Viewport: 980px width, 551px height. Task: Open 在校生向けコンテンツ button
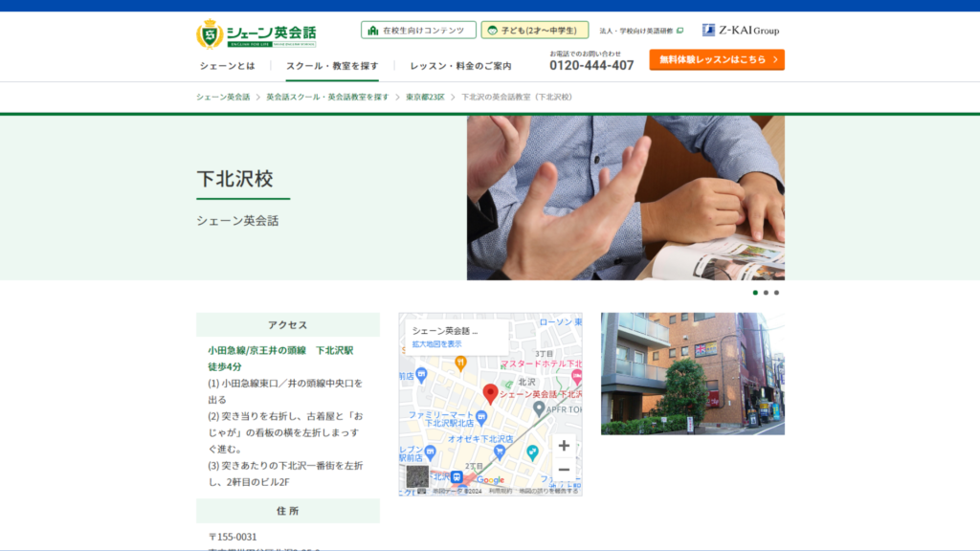click(418, 30)
